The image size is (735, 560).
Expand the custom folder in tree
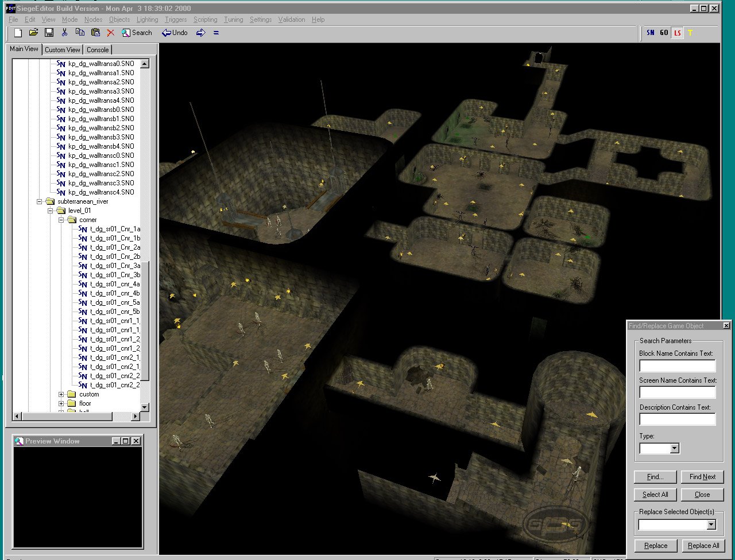[x=61, y=394]
